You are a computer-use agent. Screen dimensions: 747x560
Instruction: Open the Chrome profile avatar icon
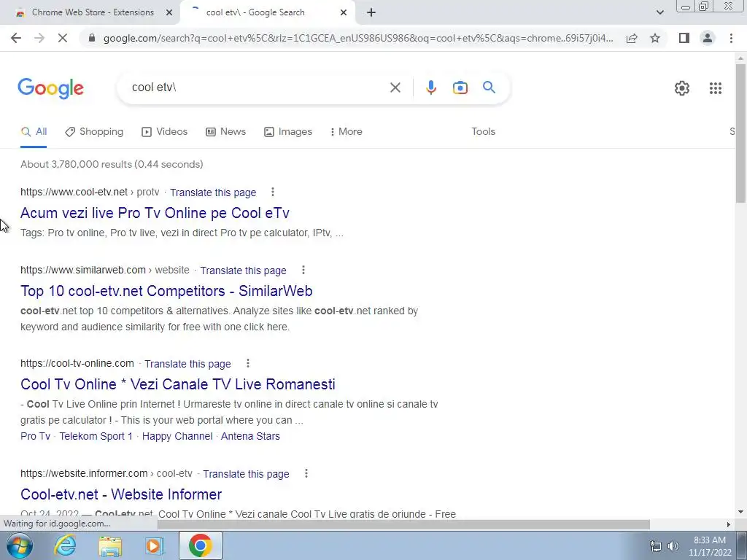[708, 38]
